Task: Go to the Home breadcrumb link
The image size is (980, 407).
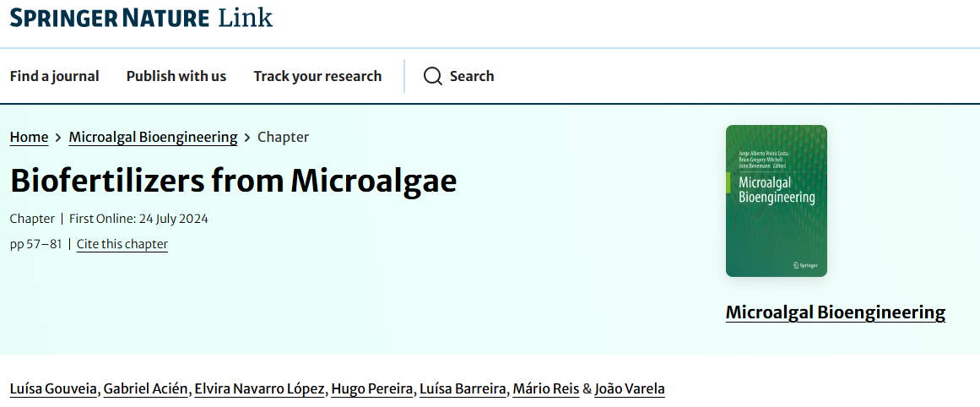Action: [x=29, y=137]
